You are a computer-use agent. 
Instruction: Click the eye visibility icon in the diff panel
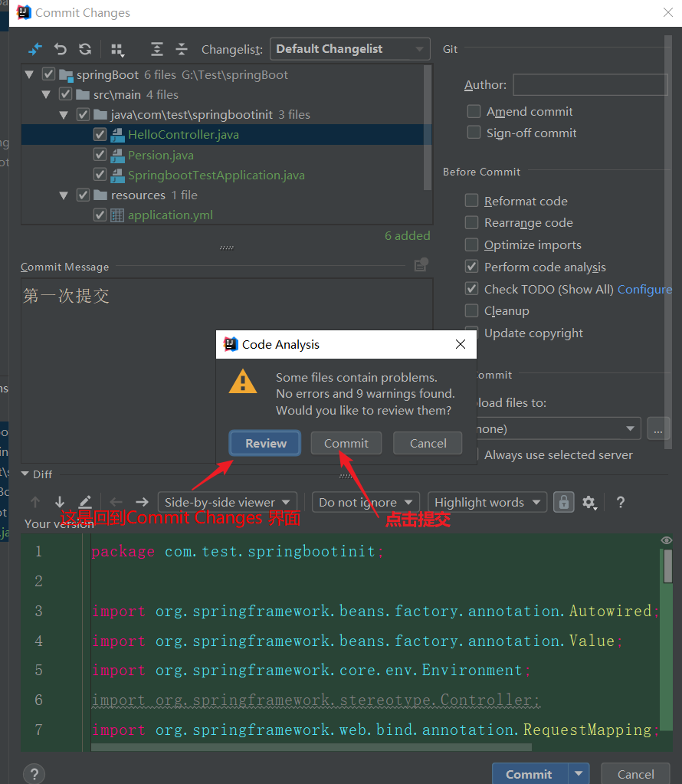coord(666,540)
